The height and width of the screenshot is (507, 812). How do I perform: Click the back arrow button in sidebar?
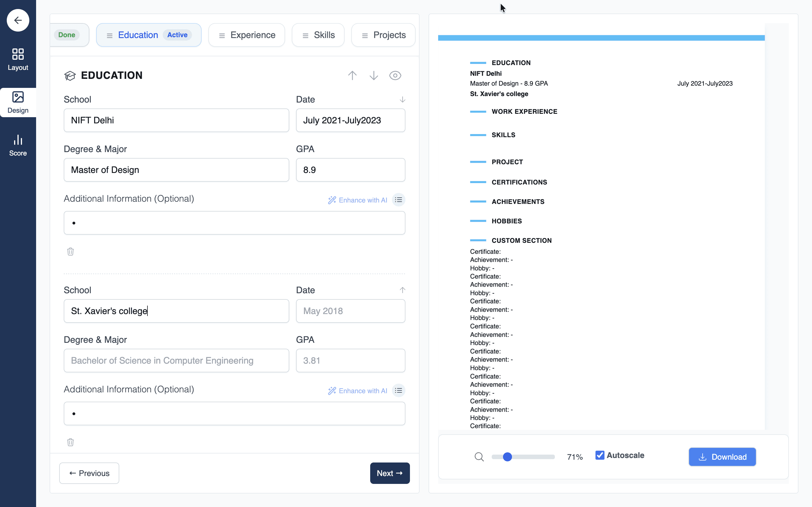[x=18, y=21]
